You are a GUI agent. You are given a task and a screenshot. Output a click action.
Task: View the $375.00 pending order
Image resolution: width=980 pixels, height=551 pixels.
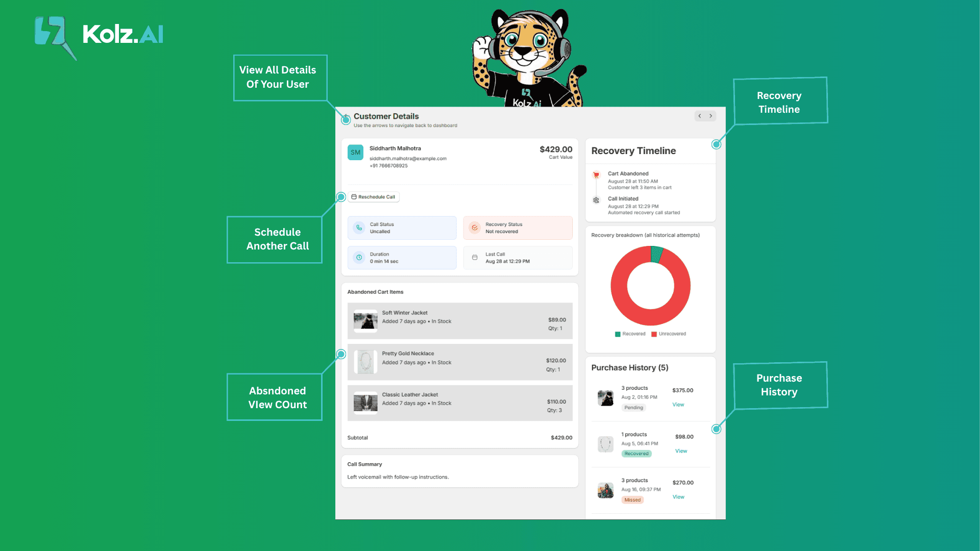point(678,404)
